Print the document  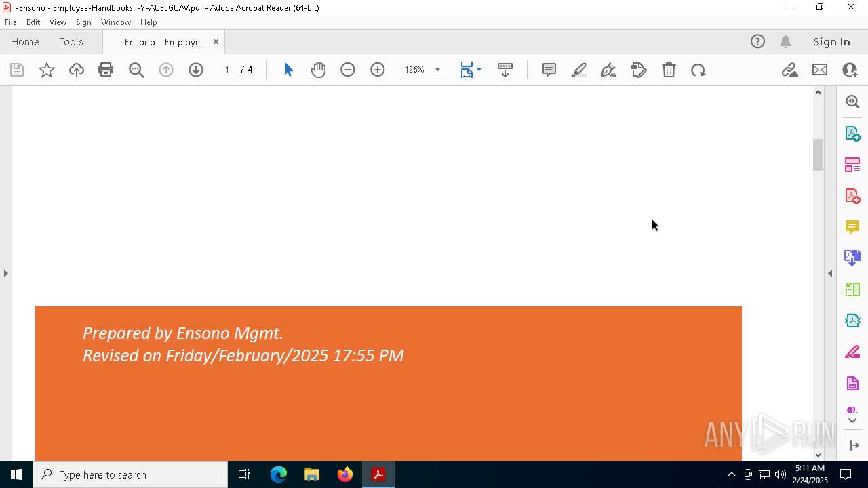pyautogui.click(x=106, y=70)
